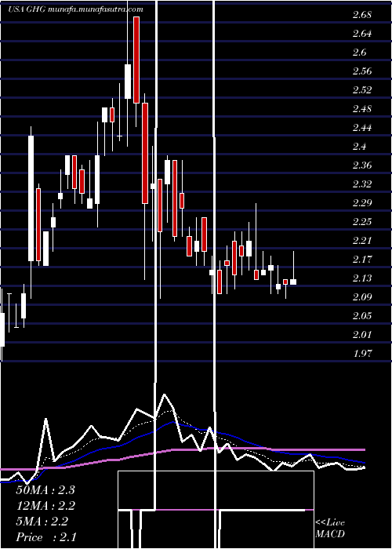Click the 1.97 price axis label
Screen dimensions: 392x549
point(362,353)
